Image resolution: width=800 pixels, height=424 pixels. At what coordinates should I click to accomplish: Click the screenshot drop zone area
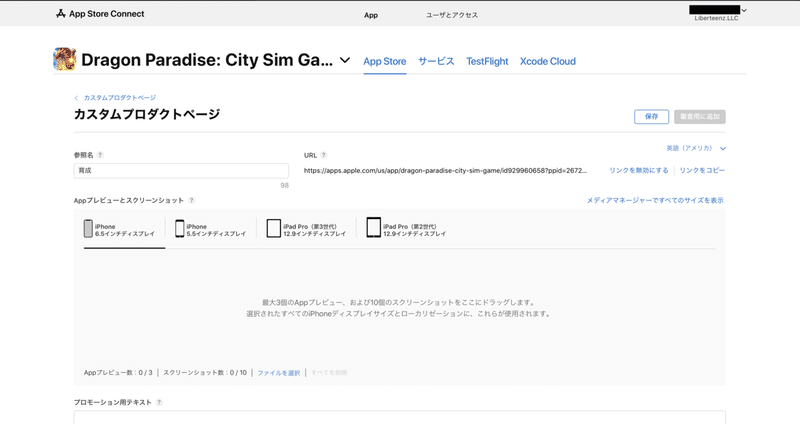tap(399, 308)
